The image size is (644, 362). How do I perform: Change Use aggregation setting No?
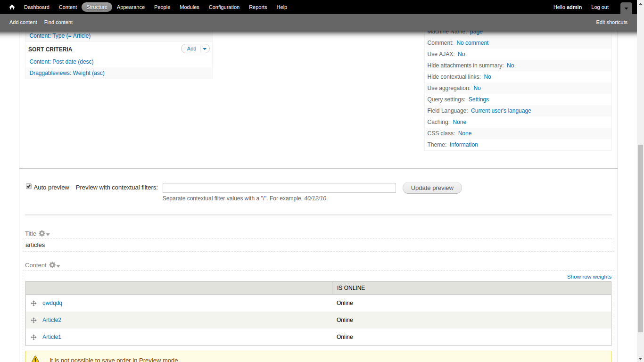pyautogui.click(x=477, y=88)
